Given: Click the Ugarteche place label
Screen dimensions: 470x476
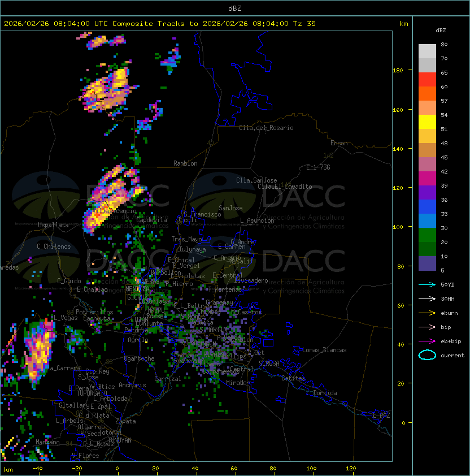Looking at the screenshot, I should tap(140, 358).
